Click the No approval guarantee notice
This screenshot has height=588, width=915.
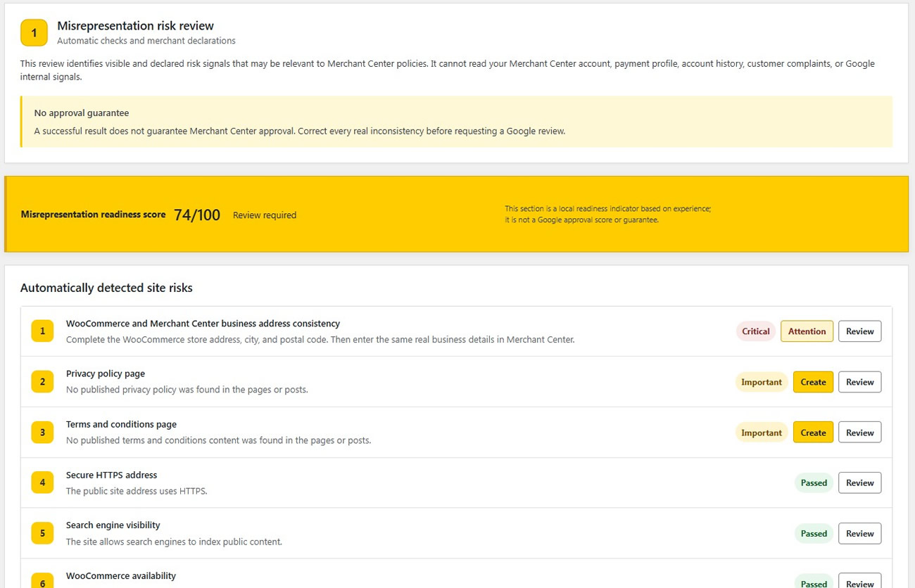tap(457, 122)
